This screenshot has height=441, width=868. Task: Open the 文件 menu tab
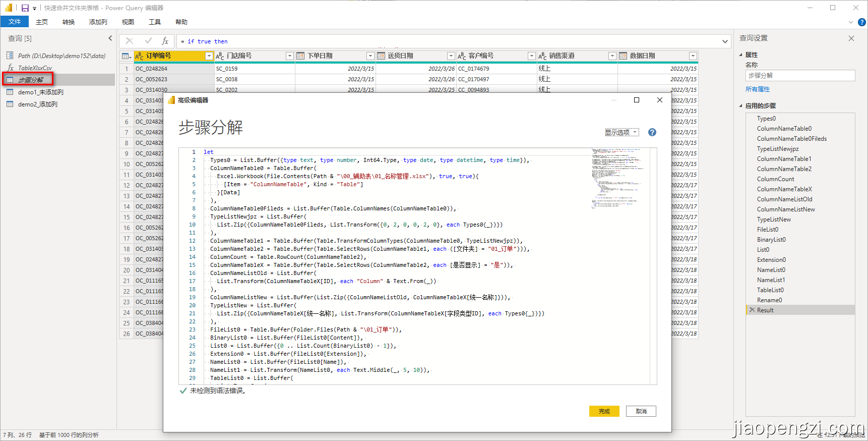(x=15, y=22)
